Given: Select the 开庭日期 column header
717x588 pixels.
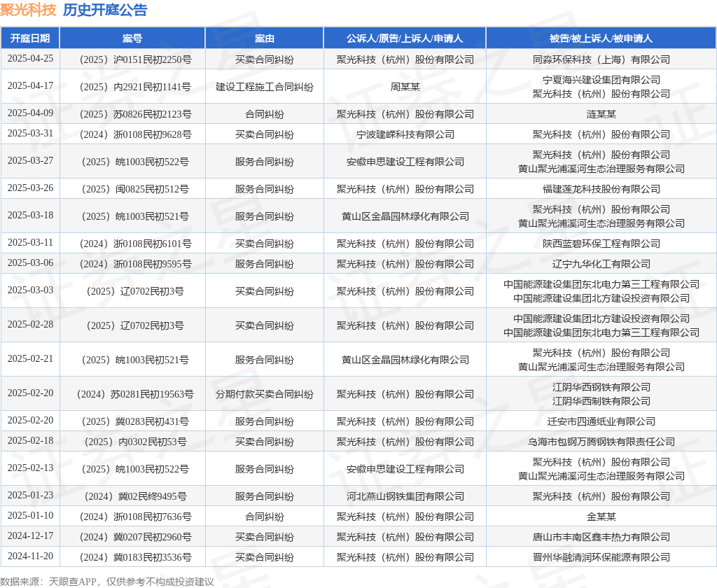Looking at the screenshot, I should click(x=30, y=38).
